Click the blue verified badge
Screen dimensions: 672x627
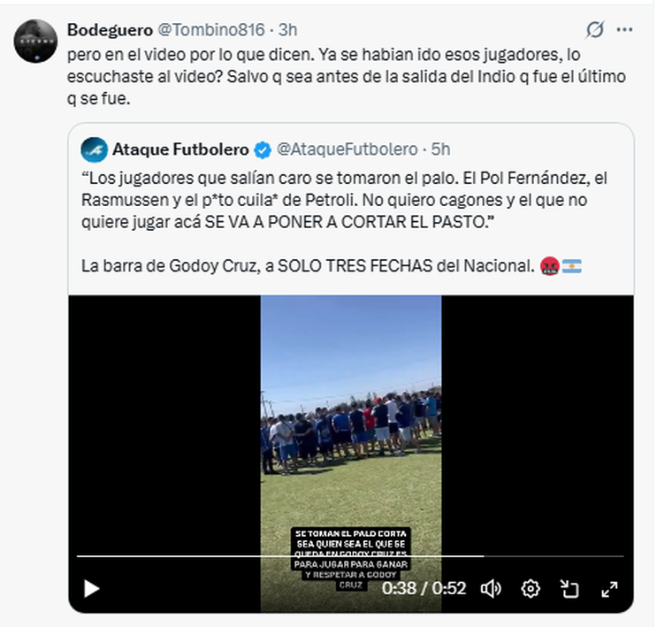[x=263, y=150]
